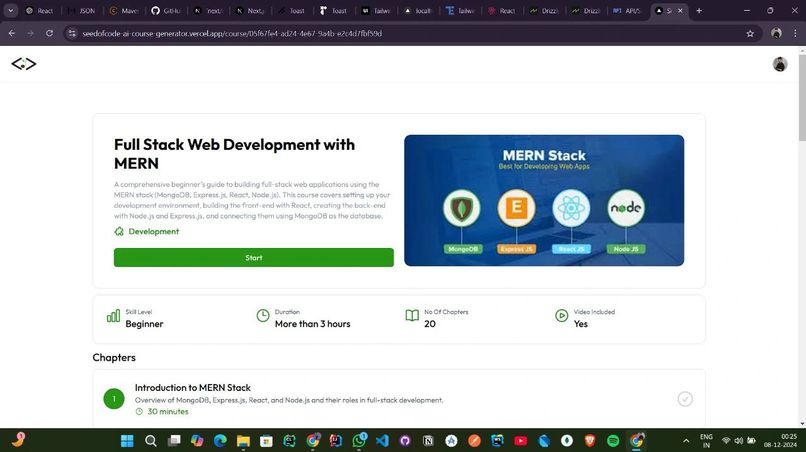The height and width of the screenshot is (452, 806).
Task: Click the Development category puzzle icon
Action: click(119, 231)
